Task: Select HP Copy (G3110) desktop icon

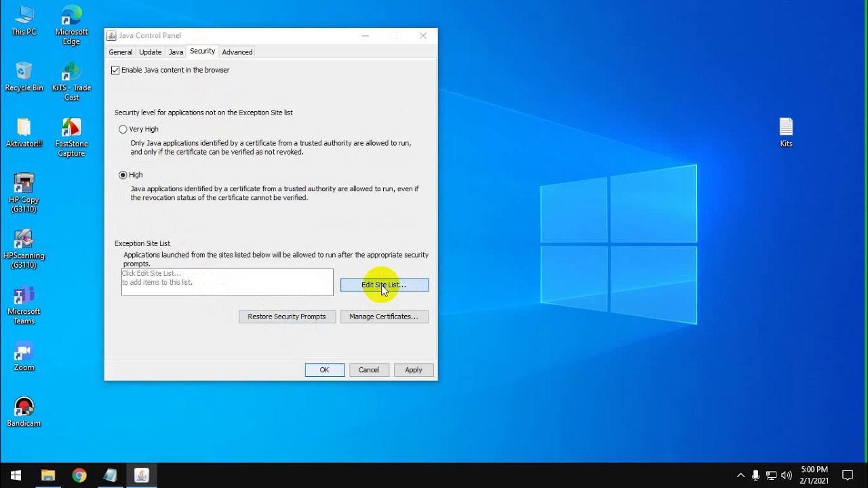Action: 24,193
